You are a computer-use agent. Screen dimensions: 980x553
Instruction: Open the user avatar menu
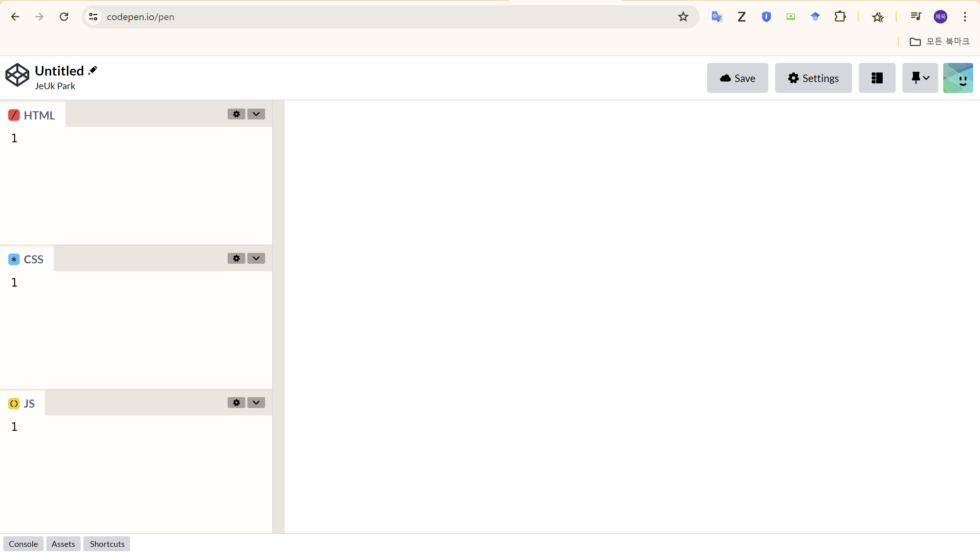click(958, 78)
